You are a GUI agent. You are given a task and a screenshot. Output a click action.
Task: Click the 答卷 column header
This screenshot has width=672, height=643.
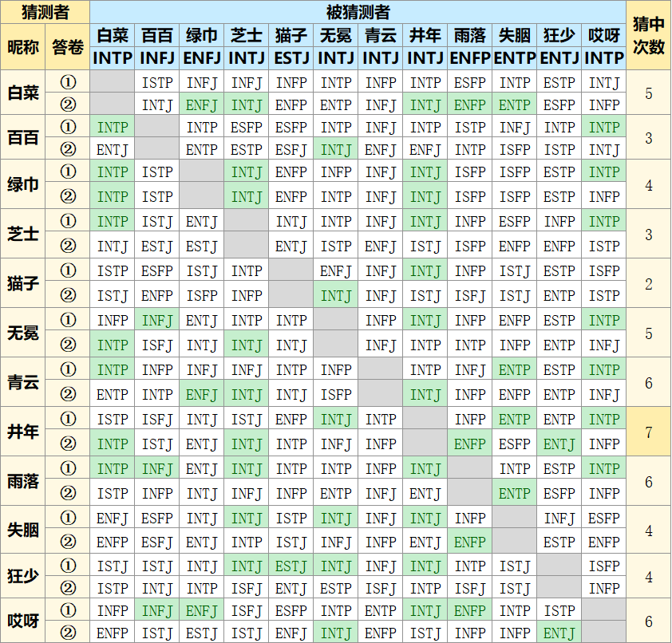coord(68,47)
